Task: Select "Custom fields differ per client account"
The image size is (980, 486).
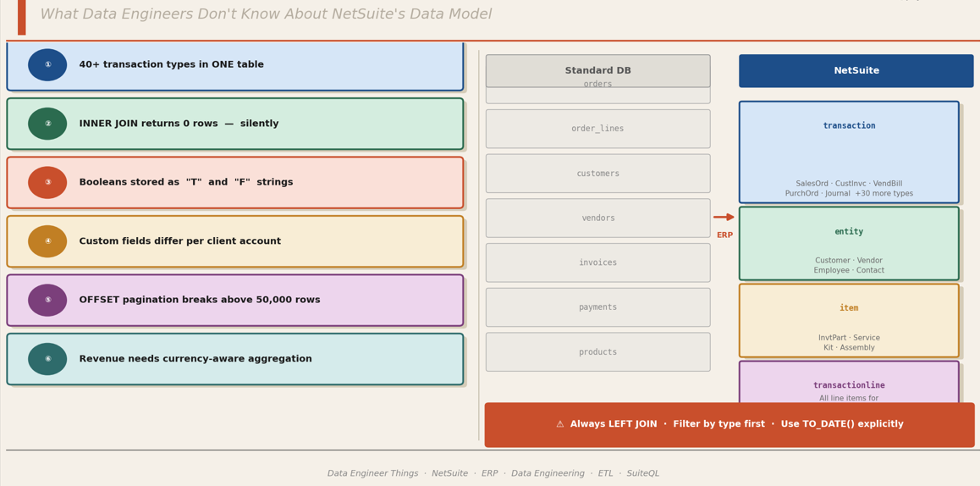Action: click(180, 241)
